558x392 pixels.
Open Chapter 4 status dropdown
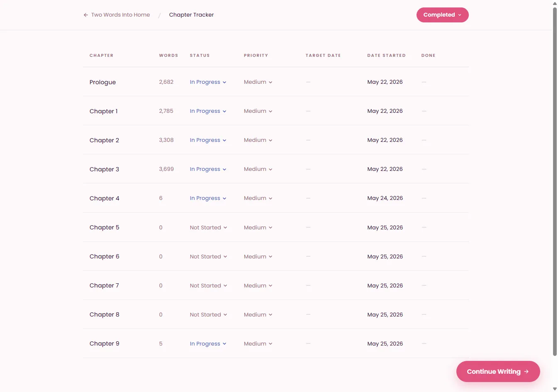pos(208,198)
